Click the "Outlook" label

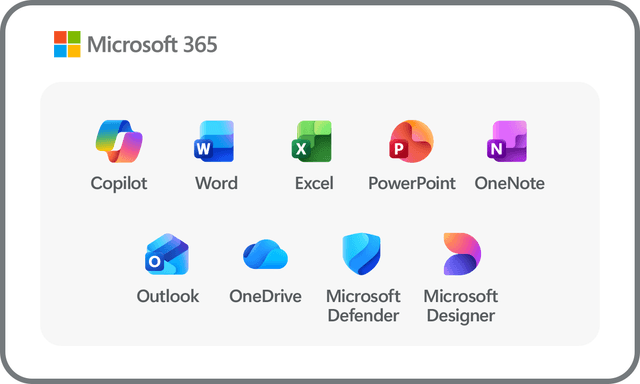point(168,296)
